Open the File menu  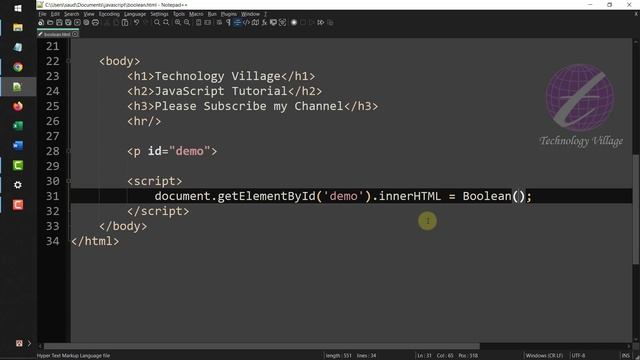[42, 14]
